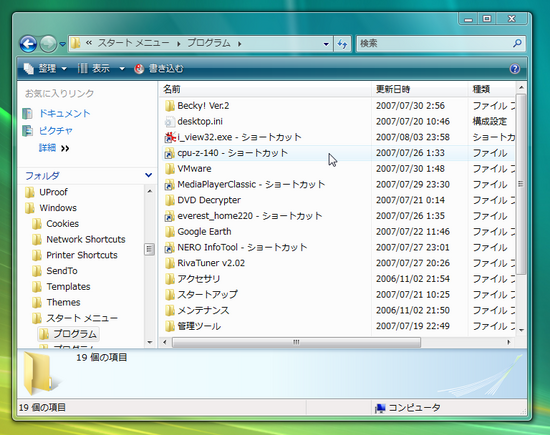
Task: Open the address bar history dropdown
Action: [x=326, y=44]
